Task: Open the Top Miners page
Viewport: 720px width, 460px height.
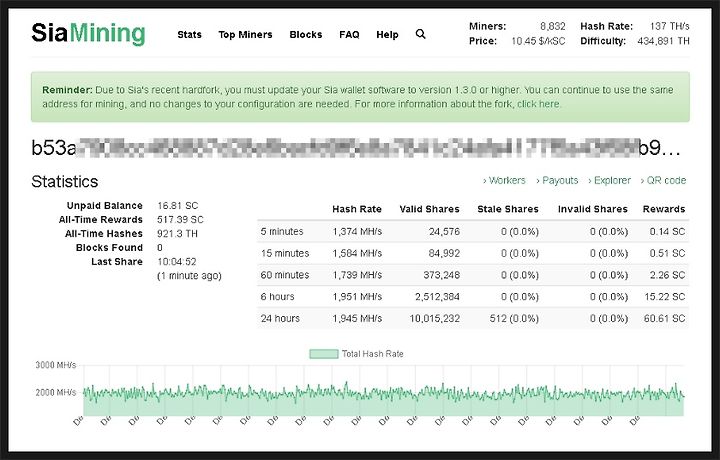Action: (245, 34)
